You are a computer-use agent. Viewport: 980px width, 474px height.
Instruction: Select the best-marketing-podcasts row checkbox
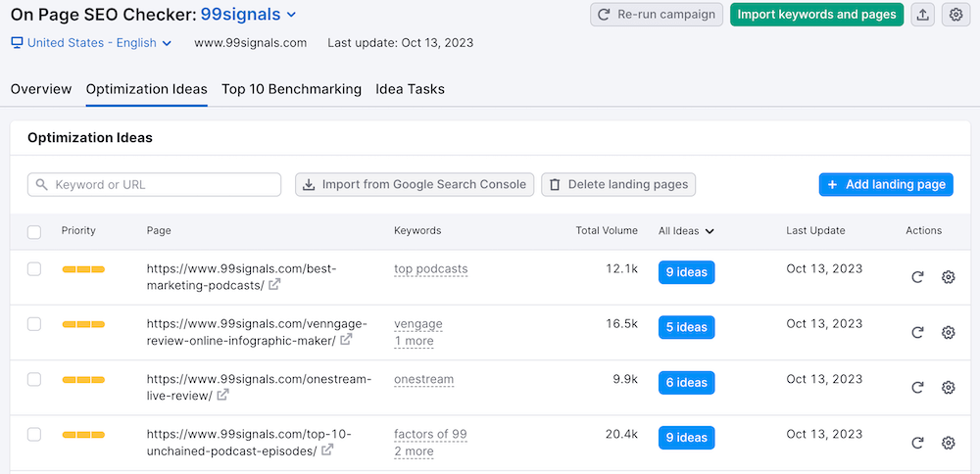[34, 268]
